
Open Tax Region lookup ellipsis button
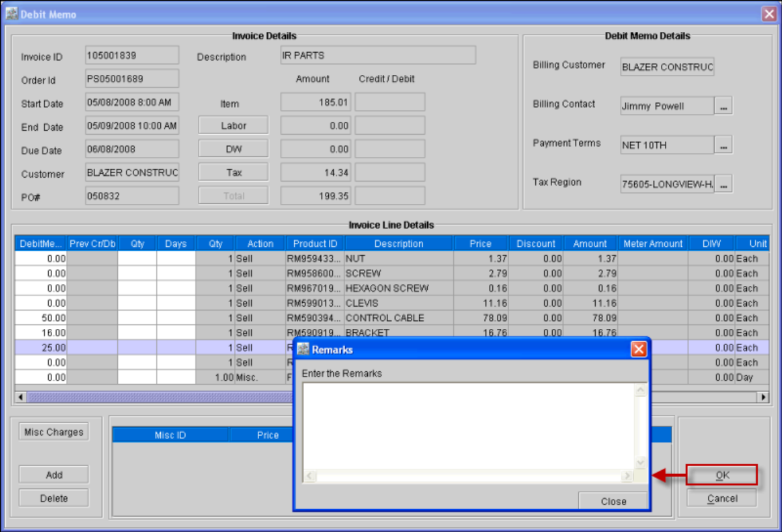(x=723, y=184)
